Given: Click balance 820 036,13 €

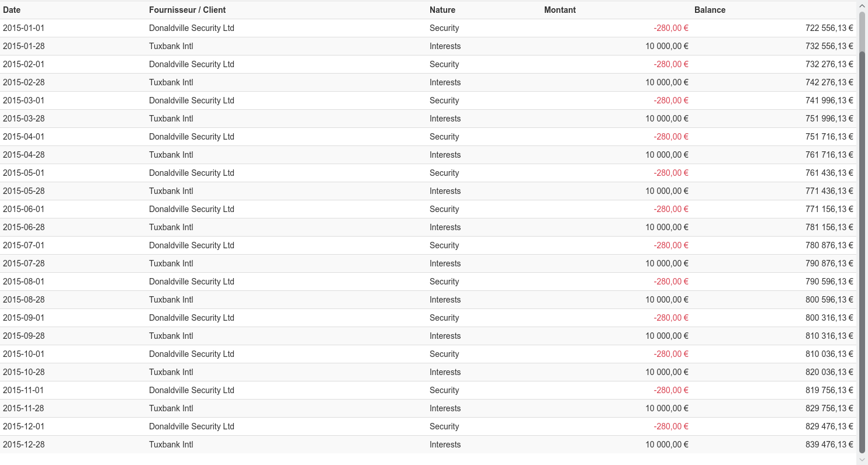Looking at the screenshot, I should [829, 372].
